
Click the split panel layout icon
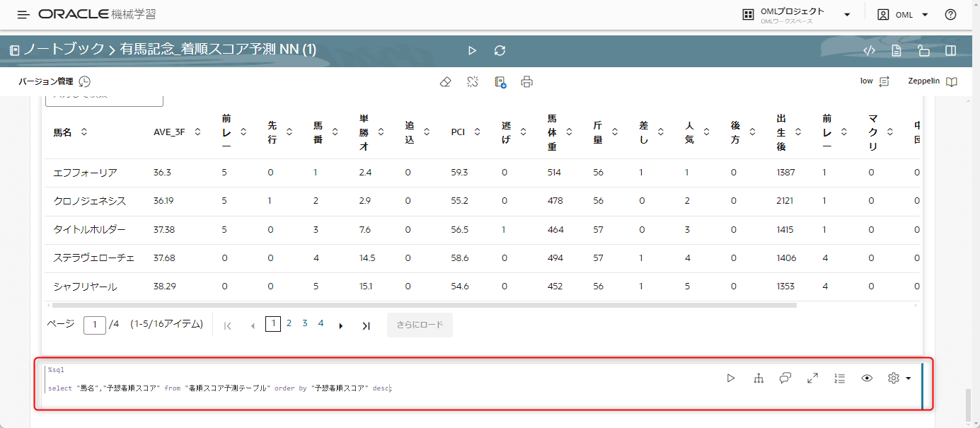951,50
